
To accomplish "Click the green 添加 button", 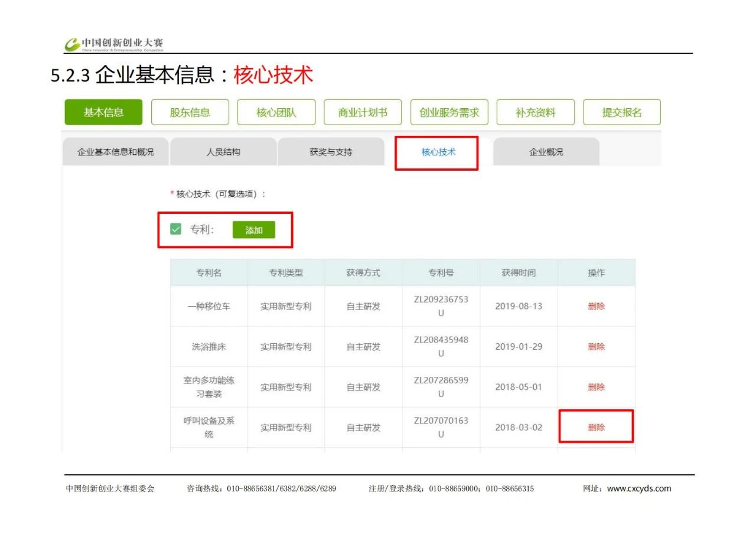I will [x=253, y=230].
